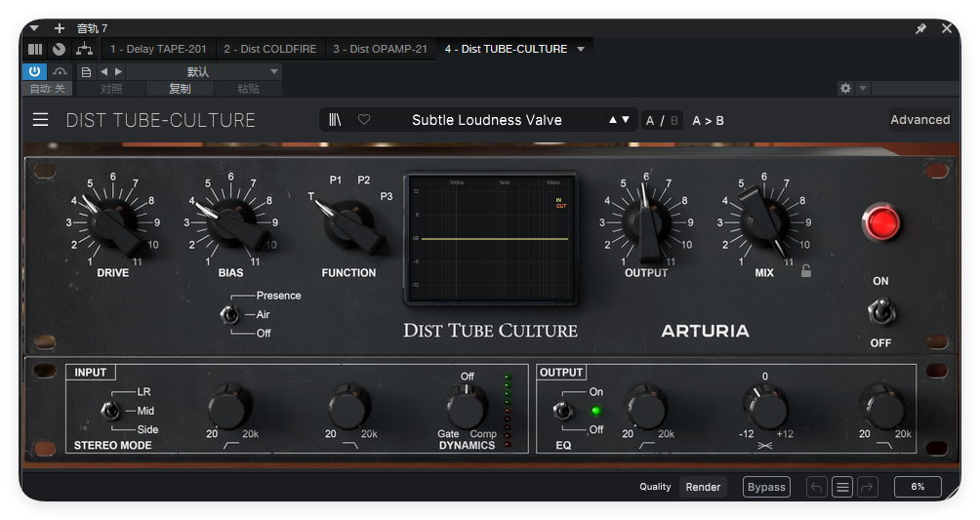Favorite the preset with heart icon
Viewport: 980px width, 520px height.
[364, 119]
